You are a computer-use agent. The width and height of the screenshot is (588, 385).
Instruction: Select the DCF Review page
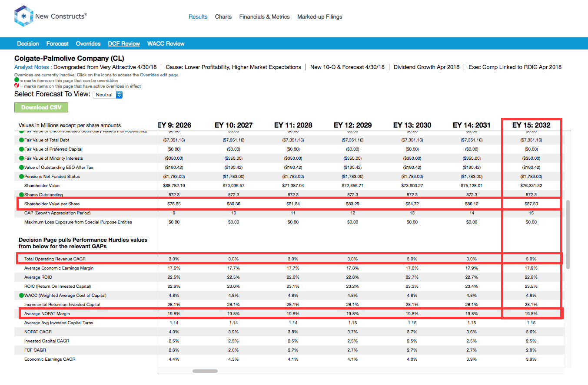(x=124, y=44)
